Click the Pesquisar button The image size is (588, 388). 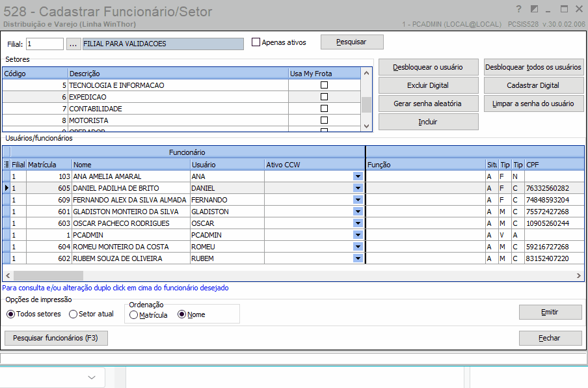click(352, 42)
